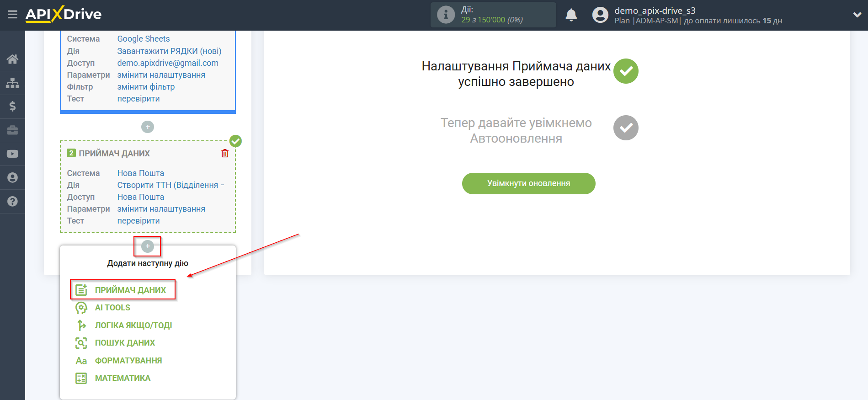
Task: Delete the data receiver block
Action: coord(225,153)
